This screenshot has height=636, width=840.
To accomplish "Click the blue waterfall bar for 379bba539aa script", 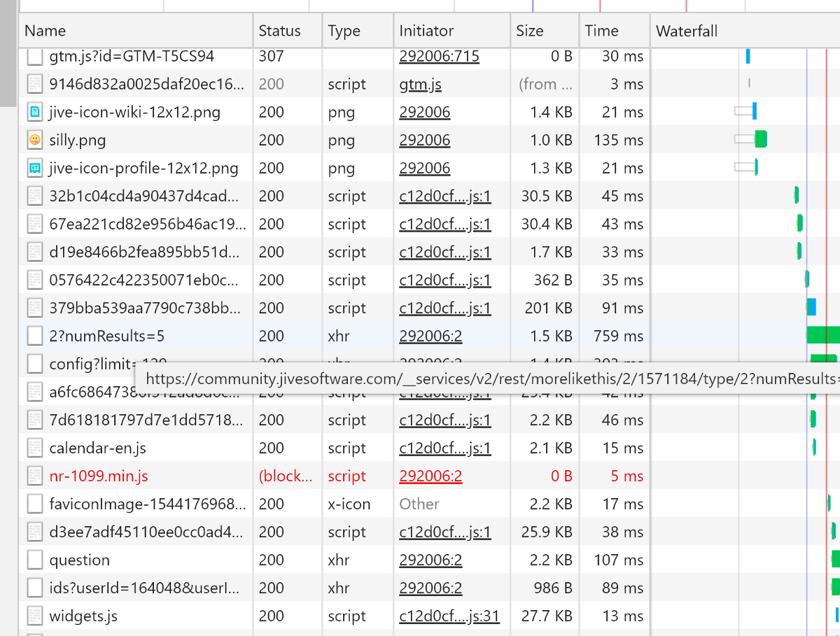I will pyautogui.click(x=811, y=307).
